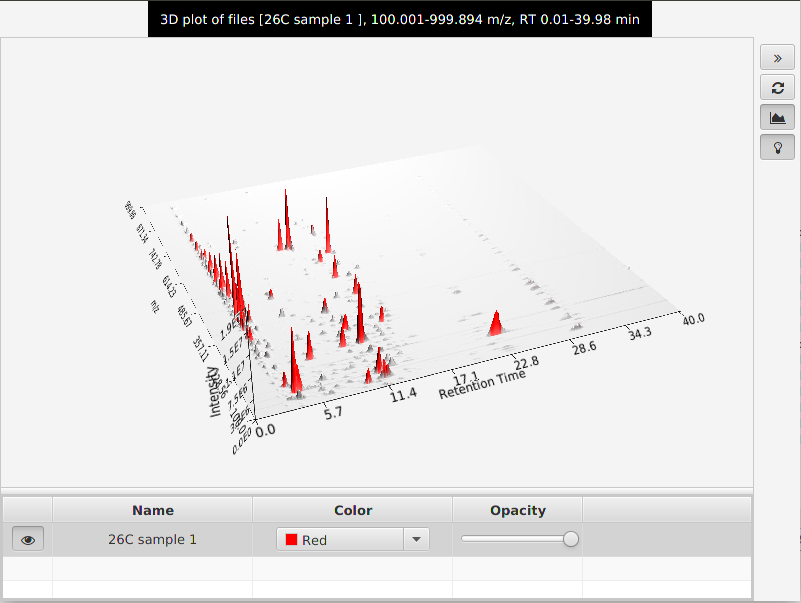The width and height of the screenshot is (801, 603).
Task: Click the 11.4 retention time tick label
Action: [x=404, y=394]
